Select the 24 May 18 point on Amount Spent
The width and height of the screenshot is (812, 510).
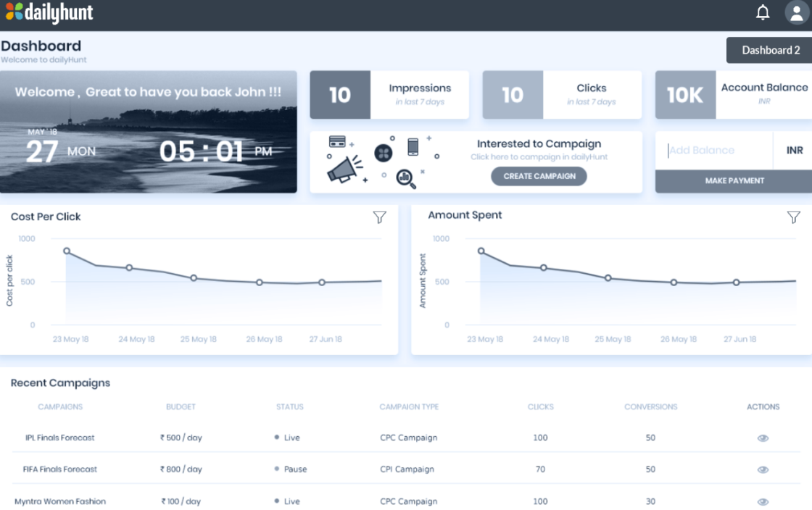(544, 267)
